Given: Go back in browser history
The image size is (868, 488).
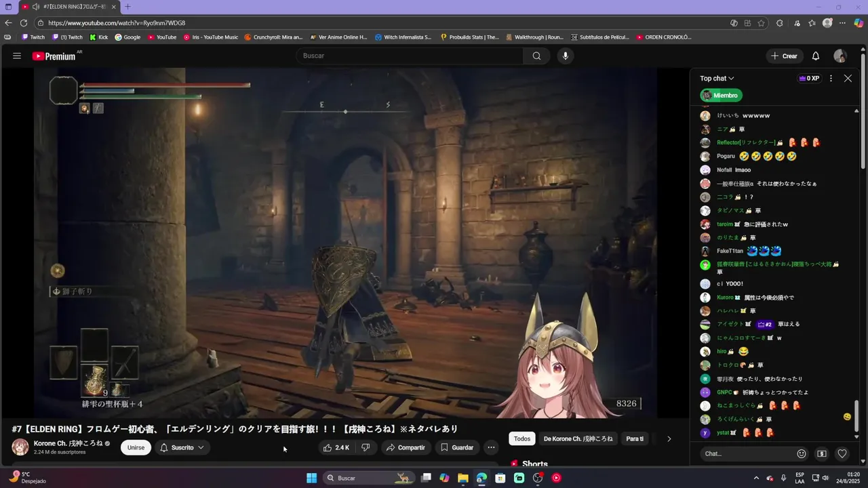Looking at the screenshot, I should pos(7,22).
